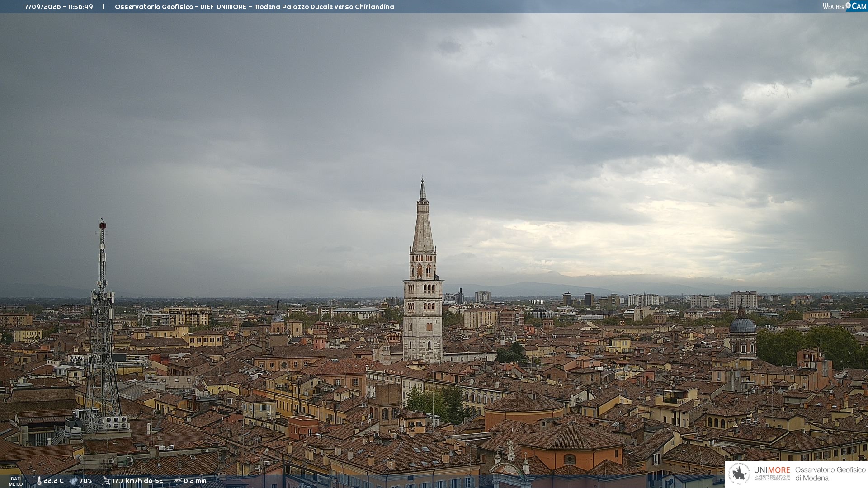
Task: Click the 70% humidity reading
Action: point(86,481)
